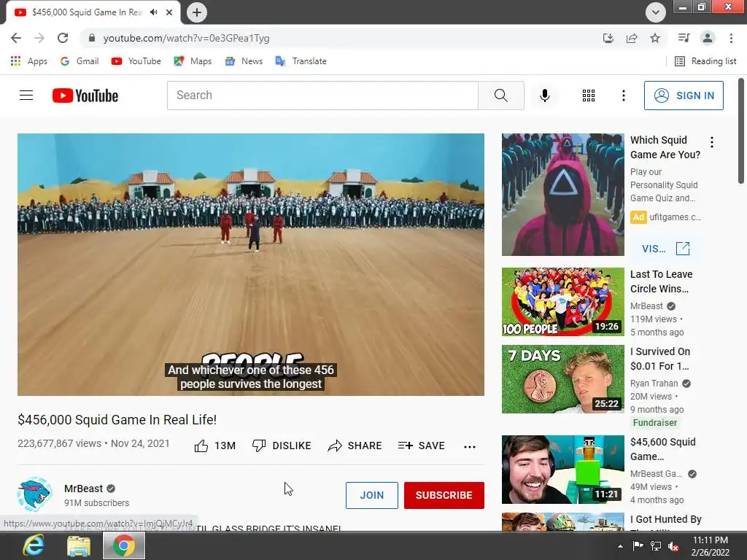Open the YouTube apps grid icon

tap(589, 96)
